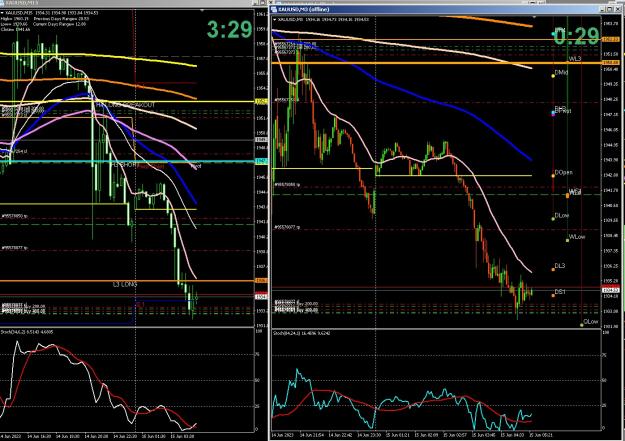625x441 pixels.
Task: Click the chart shift triangle in M15 chart
Action: (202, 10)
